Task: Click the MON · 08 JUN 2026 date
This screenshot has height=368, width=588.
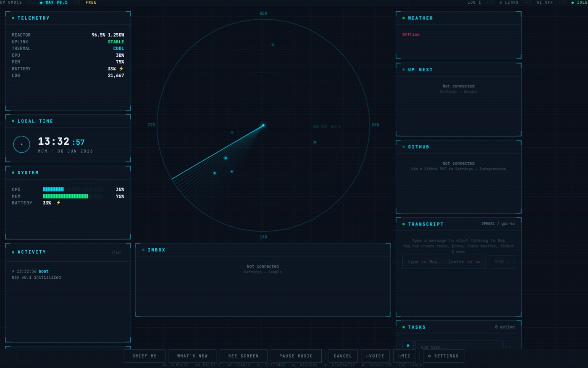Action: pyautogui.click(x=66, y=151)
